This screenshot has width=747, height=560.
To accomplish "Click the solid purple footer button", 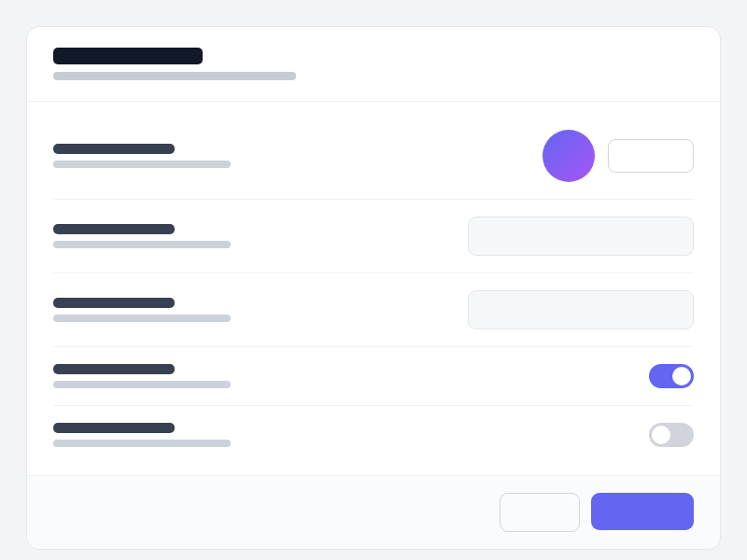I will coord(642,511).
